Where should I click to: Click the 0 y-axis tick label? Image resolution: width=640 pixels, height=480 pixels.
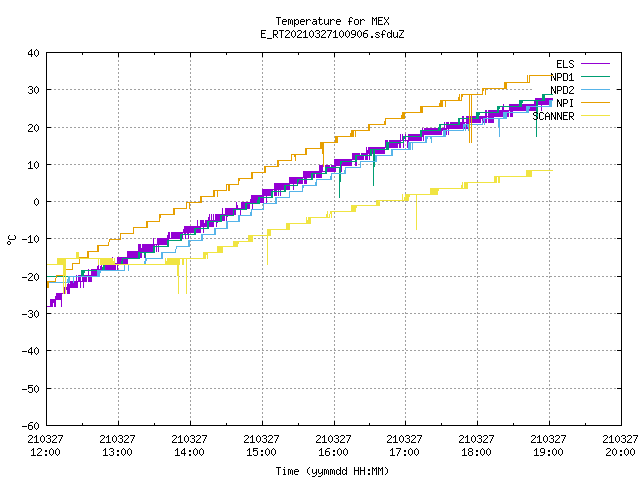[37, 202]
